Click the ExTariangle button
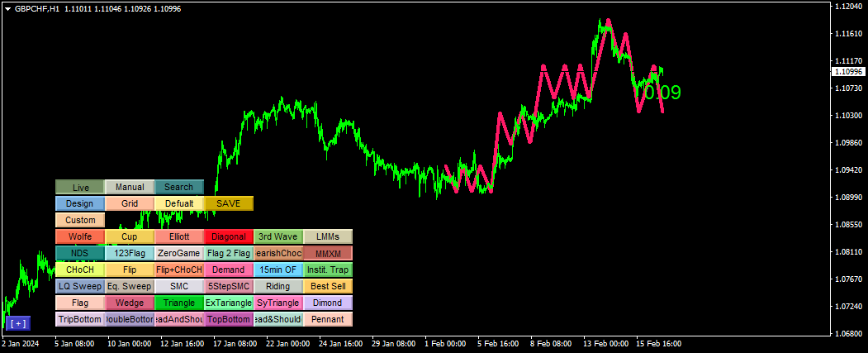 [x=229, y=303]
